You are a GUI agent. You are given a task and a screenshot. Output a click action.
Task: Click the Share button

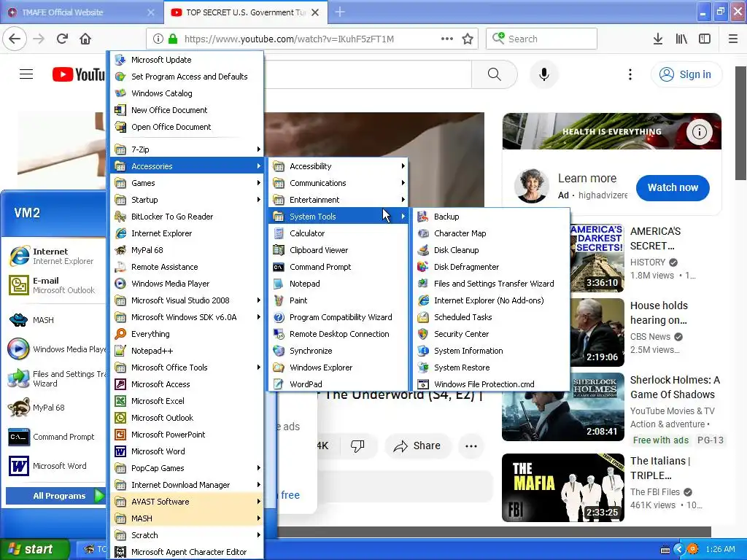pos(417,446)
